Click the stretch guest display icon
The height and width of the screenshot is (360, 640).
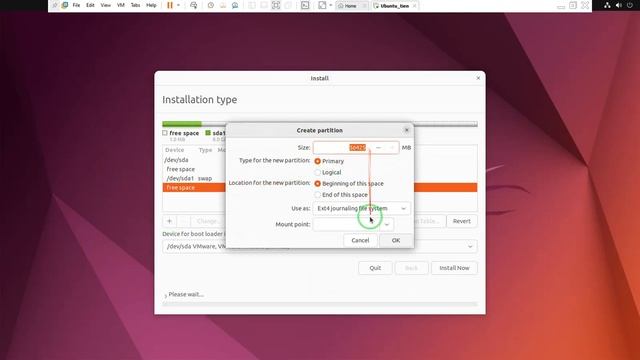tap(322, 5)
